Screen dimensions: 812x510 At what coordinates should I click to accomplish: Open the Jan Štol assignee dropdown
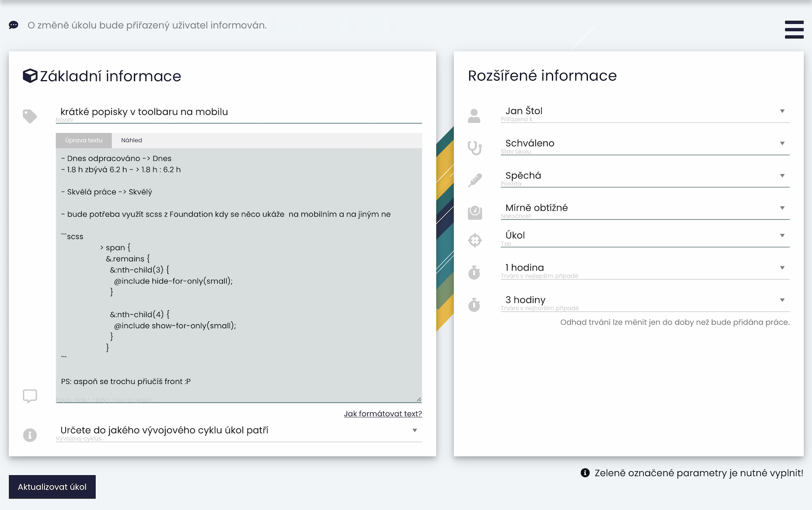(645, 112)
